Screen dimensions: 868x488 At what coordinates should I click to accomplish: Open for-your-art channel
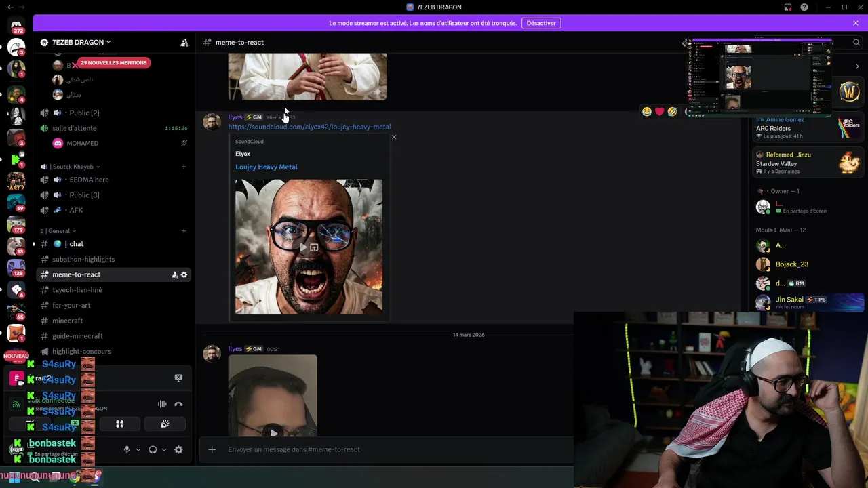point(113,306)
